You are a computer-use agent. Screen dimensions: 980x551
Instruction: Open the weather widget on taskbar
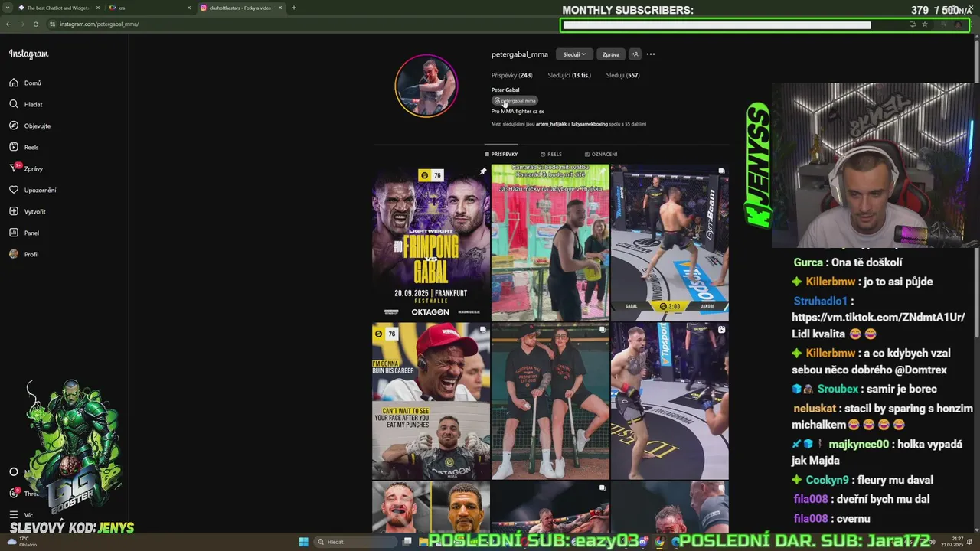click(x=21, y=542)
